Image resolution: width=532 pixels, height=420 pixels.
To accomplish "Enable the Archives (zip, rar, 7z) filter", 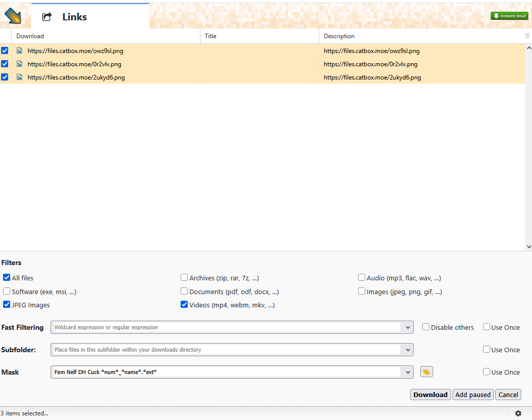I will click(184, 278).
